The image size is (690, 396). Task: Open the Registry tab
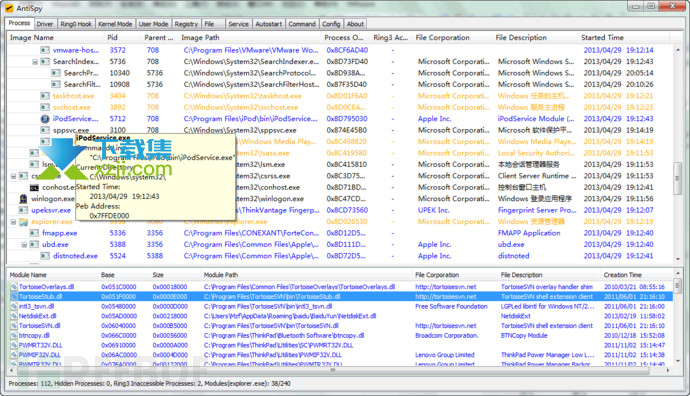pos(186,24)
